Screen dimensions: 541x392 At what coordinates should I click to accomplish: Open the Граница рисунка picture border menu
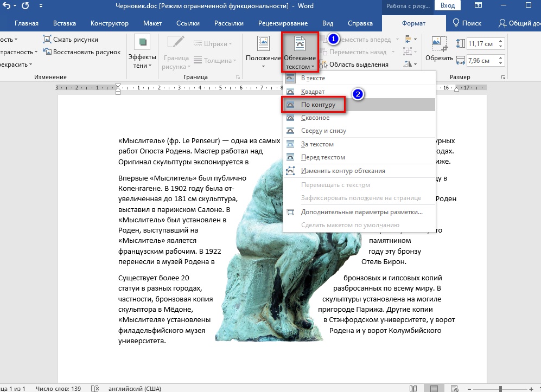(x=176, y=52)
